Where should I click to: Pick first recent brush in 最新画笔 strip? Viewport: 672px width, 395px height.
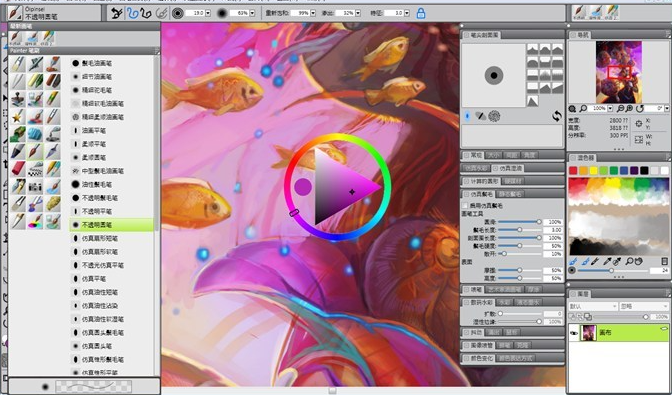15,38
